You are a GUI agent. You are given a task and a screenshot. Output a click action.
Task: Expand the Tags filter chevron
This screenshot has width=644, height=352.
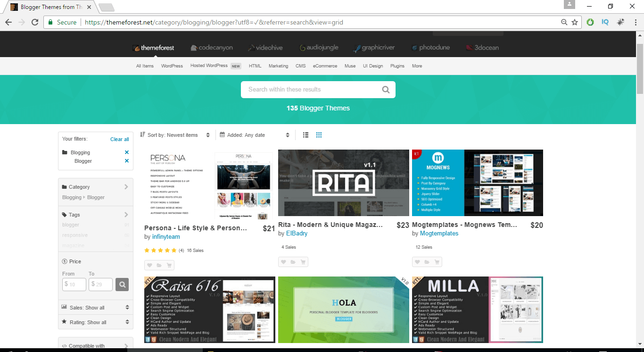[x=126, y=215]
